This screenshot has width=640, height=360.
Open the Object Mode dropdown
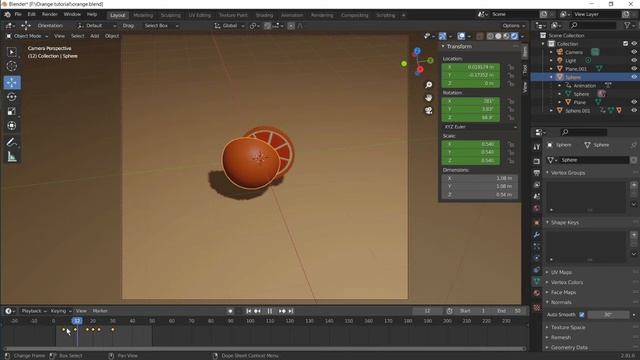coord(27,36)
